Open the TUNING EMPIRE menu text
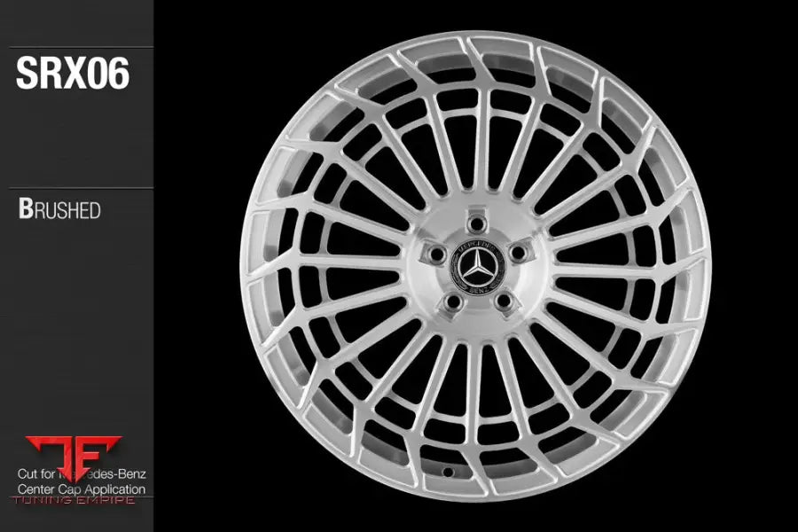The image size is (798, 532). tap(73, 500)
